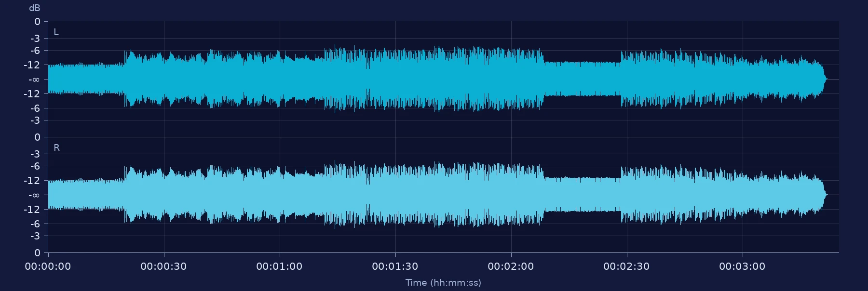
Task: Select the R channel label
Action: 56,148
